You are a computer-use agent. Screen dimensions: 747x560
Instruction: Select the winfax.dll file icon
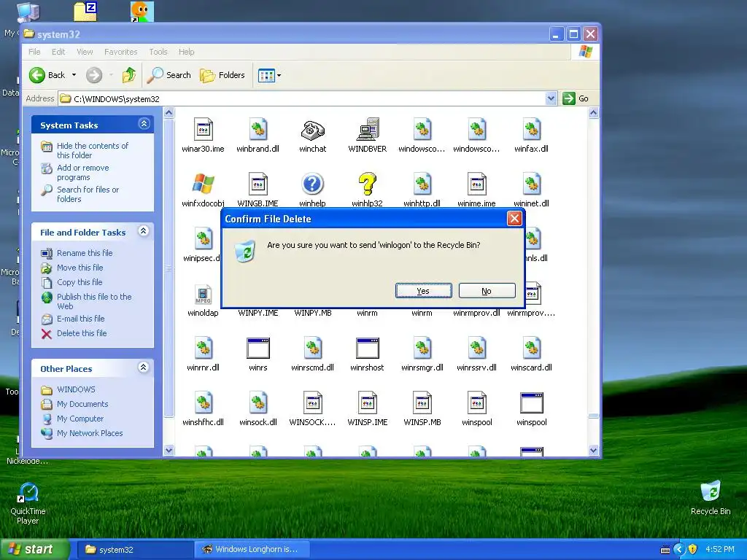pos(532,129)
